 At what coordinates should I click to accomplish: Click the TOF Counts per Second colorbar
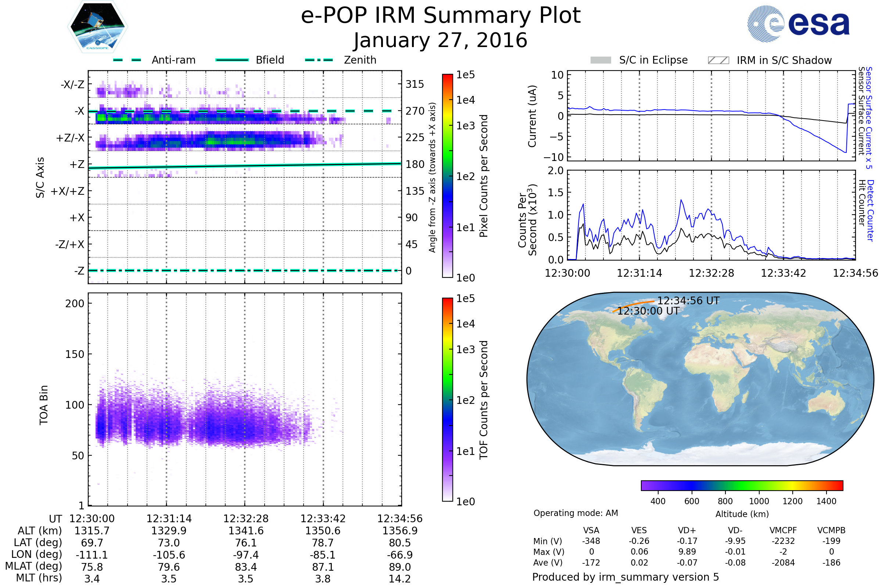[447, 399]
